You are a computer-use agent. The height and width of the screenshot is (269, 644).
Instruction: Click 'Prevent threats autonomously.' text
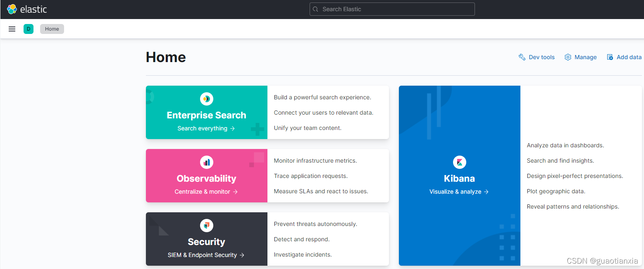(315, 224)
